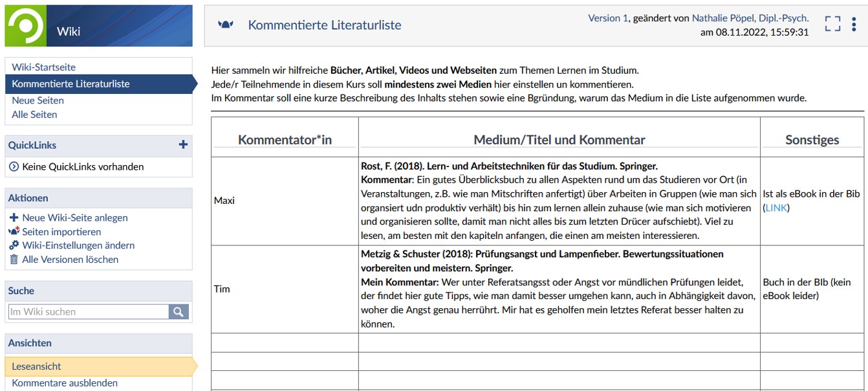The height and width of the screenshot is (391, 868).
Task: Select Kommentierte Literaturliste navigation item
Action: point(71,84)
